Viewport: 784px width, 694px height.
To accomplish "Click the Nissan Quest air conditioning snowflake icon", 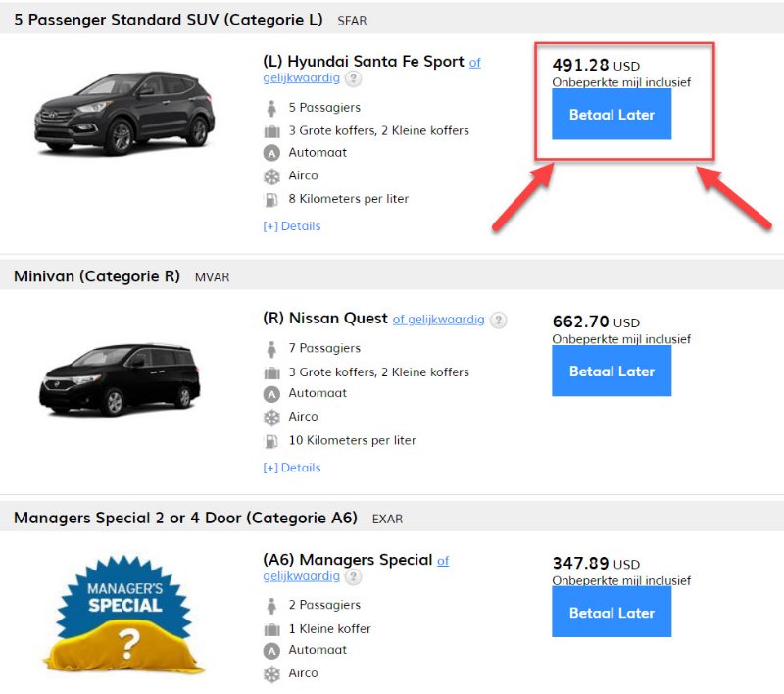I will [271, 418].
